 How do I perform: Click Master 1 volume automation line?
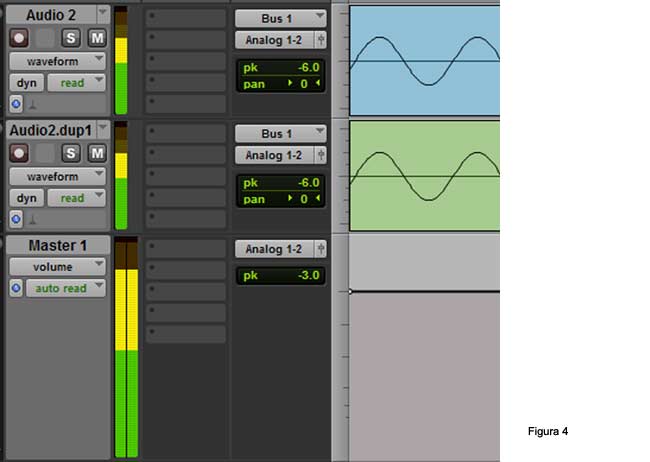tap(426, 292)
